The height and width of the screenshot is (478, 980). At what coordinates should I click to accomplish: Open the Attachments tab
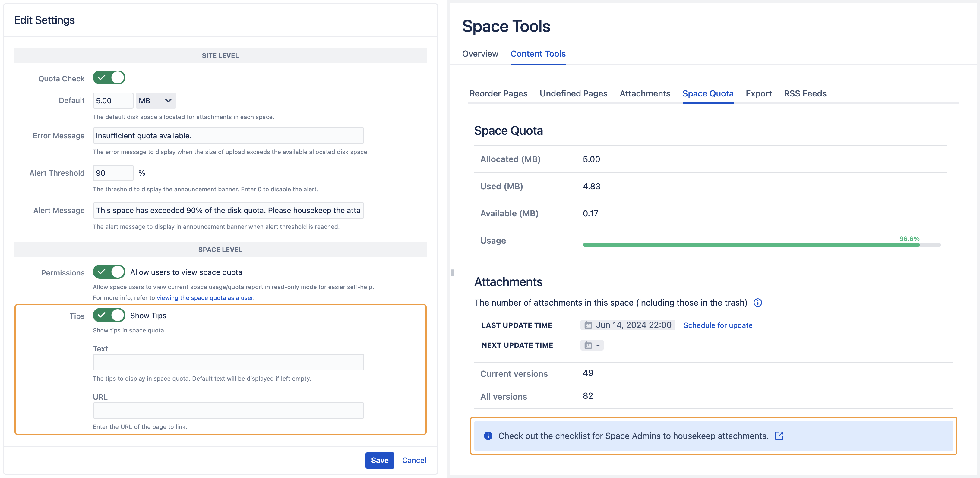[x=645, y=93]
